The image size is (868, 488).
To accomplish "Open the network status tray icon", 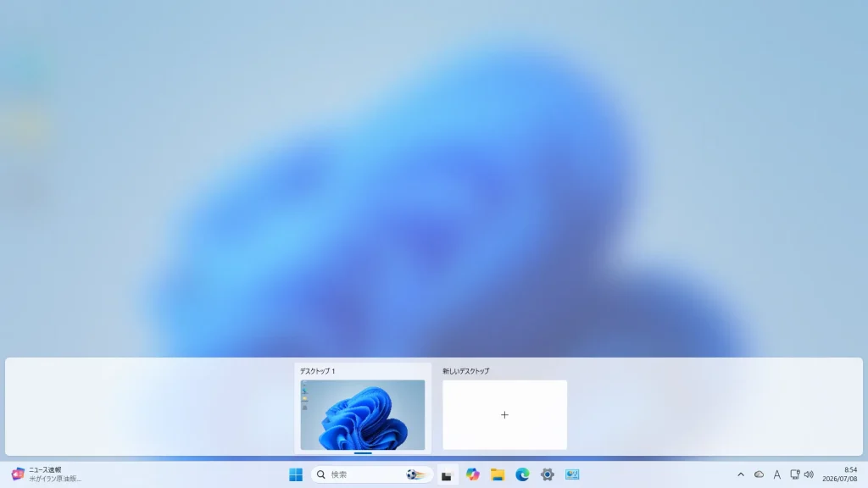I will [795, 474].
